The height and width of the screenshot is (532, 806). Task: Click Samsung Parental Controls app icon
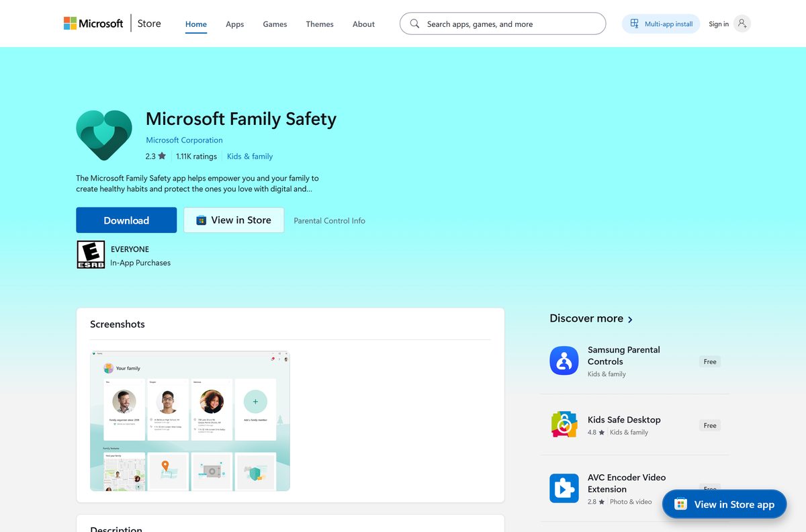564,361
